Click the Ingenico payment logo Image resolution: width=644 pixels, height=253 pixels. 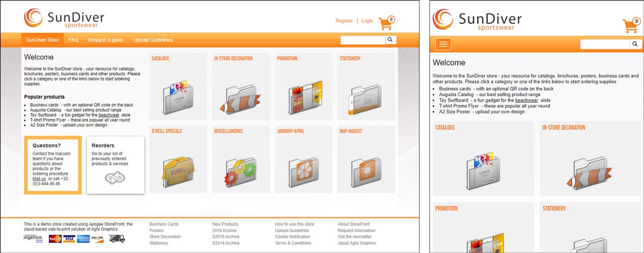(x=34, y=239)
